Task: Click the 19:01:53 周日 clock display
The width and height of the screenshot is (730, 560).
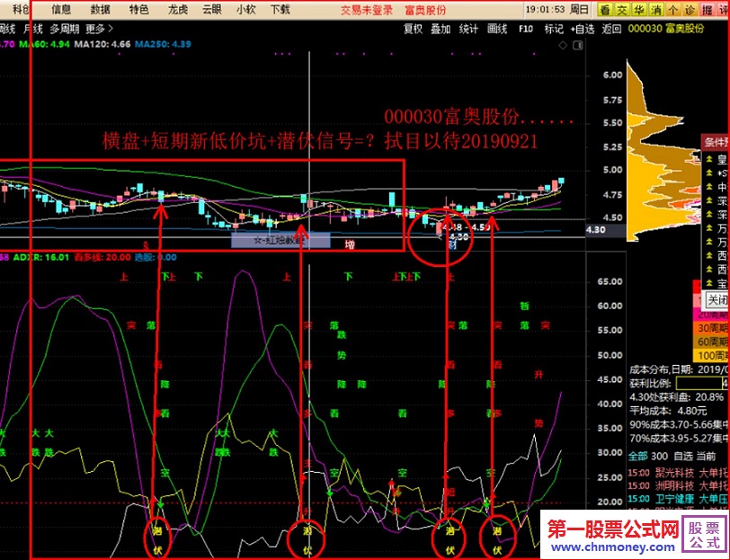Action: pos(557,10)
